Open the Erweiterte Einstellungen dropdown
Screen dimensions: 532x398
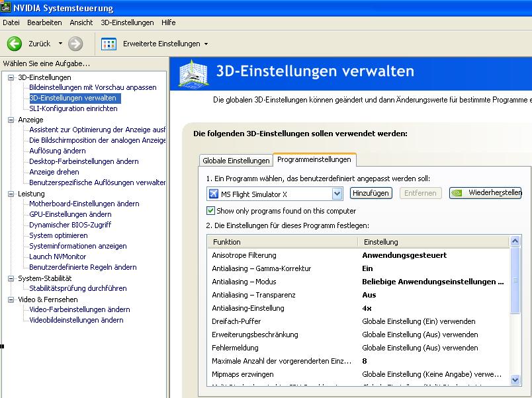[x=206, y=44]
